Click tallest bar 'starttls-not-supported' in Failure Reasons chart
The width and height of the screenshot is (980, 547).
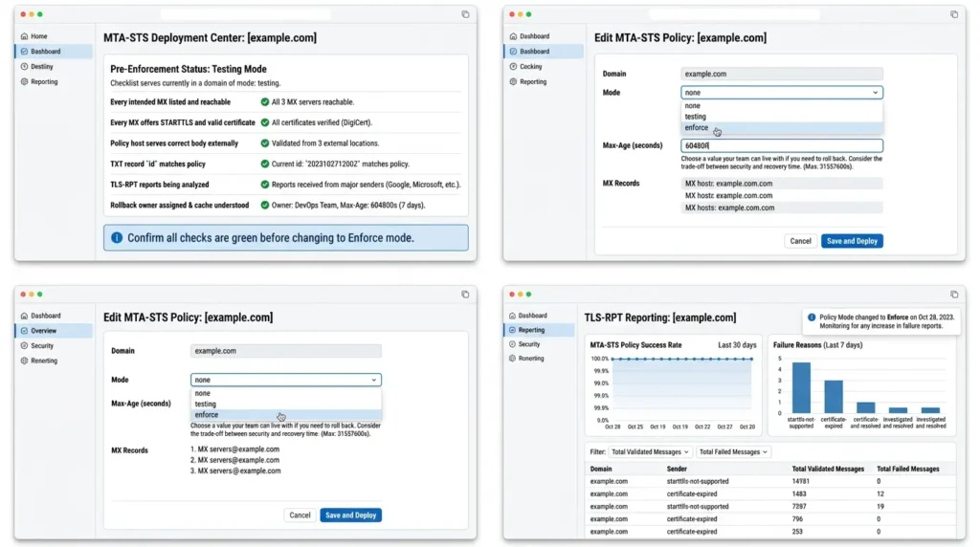(x=801, y=387)
